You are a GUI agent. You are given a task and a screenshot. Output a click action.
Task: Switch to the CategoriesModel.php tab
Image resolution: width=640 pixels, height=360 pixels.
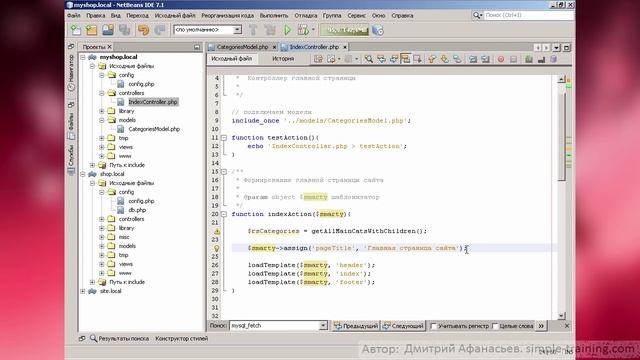242,47
